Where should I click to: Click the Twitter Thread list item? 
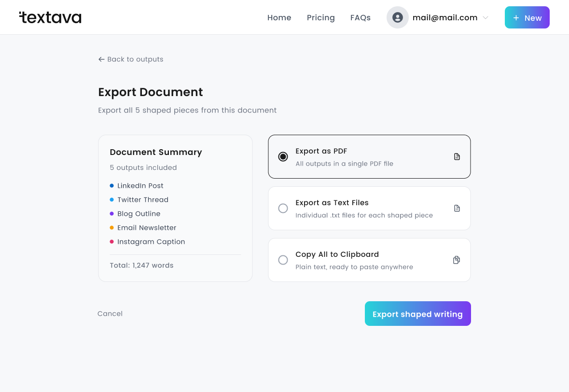coord(139,200)
